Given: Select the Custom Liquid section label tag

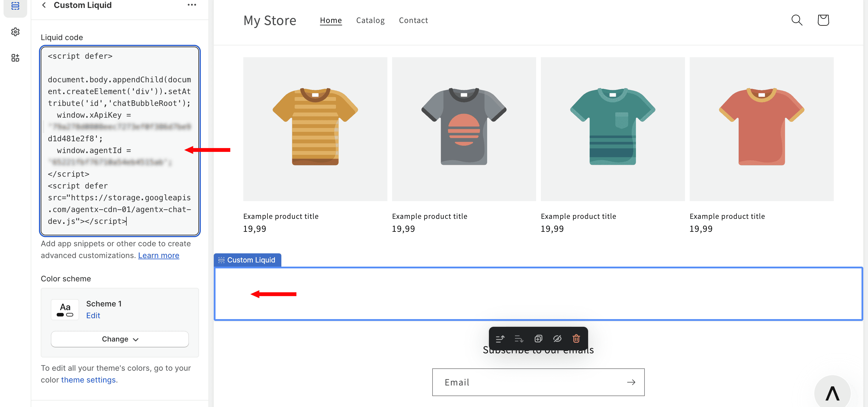Looking at the screenshot, I should [247, 260].
